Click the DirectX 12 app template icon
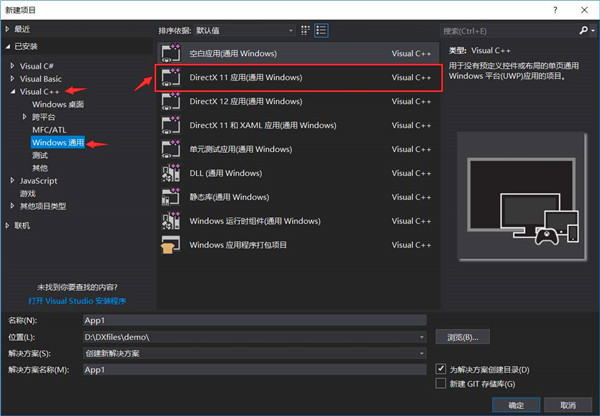Viewport: 600px width, 416px height. point(171,101)
